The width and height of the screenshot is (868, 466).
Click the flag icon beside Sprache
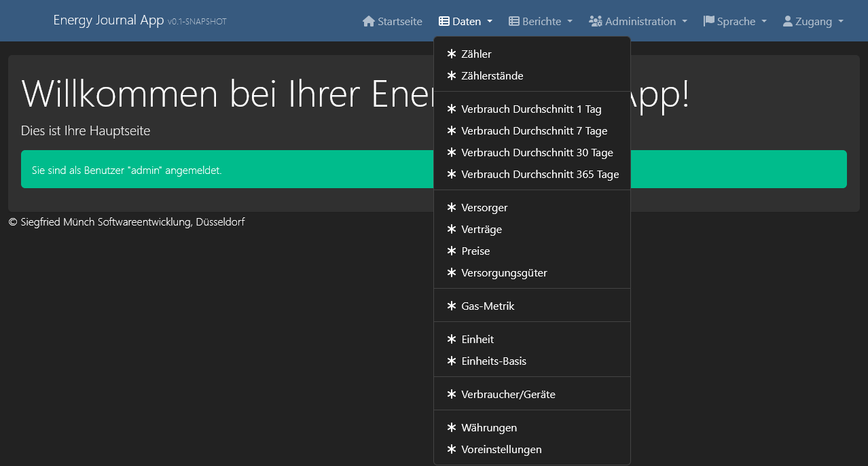coord(708,21)
